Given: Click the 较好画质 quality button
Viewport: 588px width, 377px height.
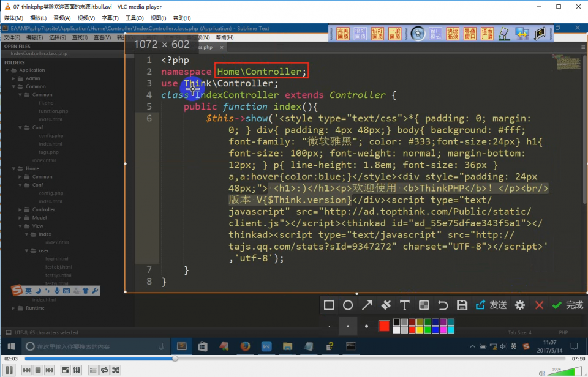Looking at the screenshot, I should pyautogui.click(x=377, y=33).
